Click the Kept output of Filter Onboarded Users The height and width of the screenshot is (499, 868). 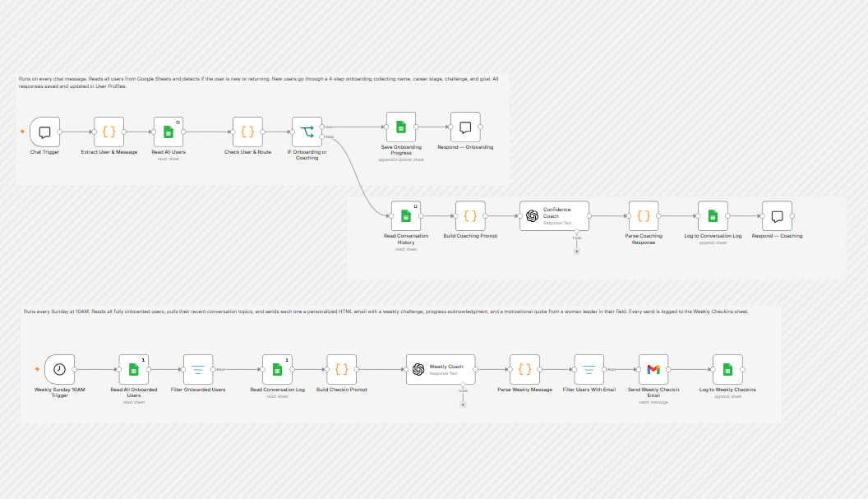(213, 369)
